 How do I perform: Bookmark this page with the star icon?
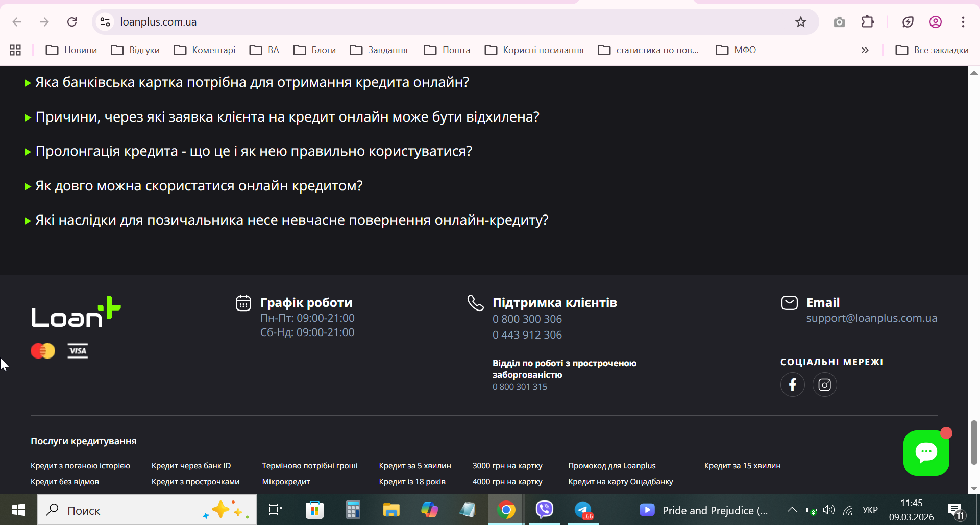click(800, 22)
